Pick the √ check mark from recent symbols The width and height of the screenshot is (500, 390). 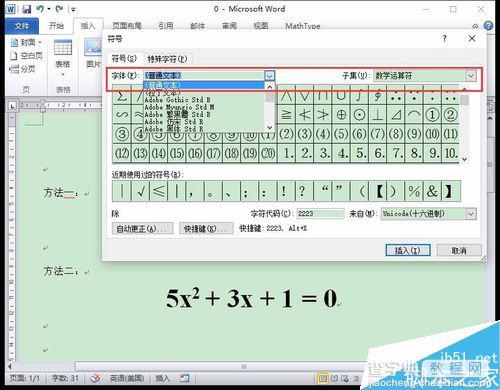(x=140, y=191)
